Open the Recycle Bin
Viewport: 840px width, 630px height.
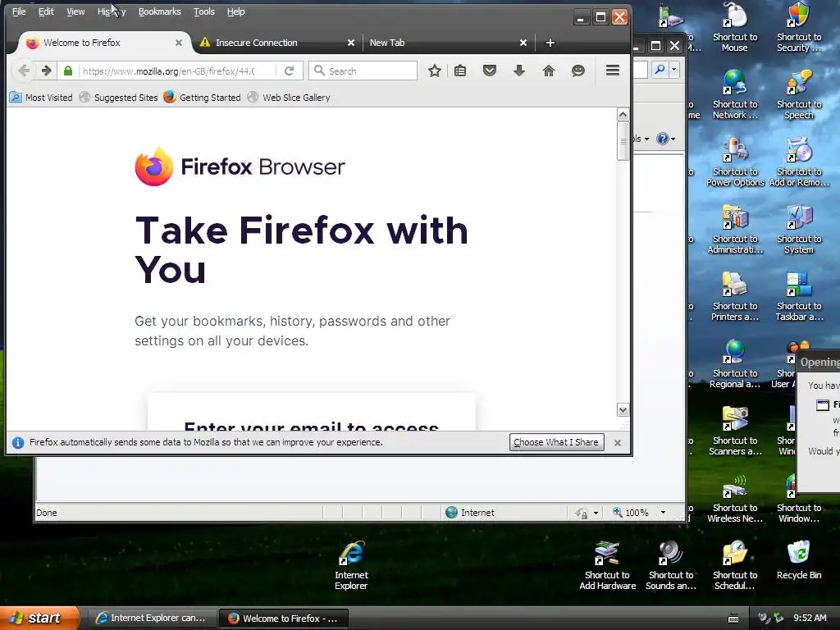tap(799, 560)
